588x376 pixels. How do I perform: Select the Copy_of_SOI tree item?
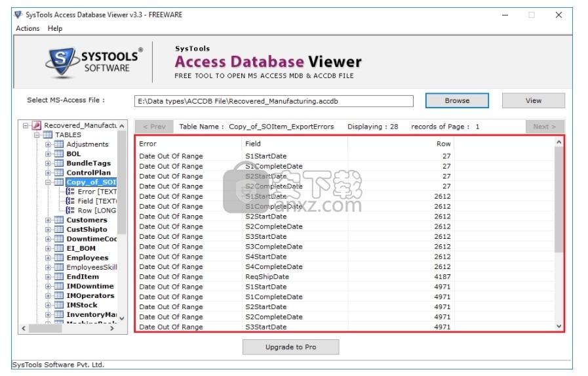pyautogui.click(x=91, y=182)
